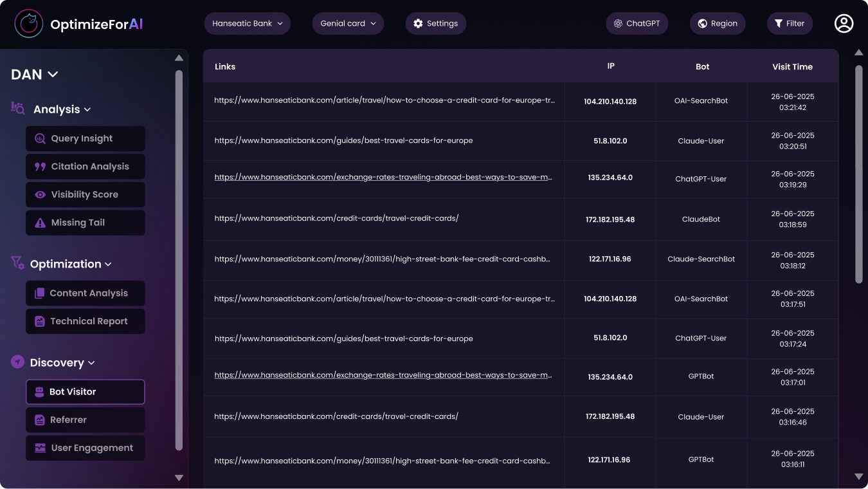Open the user profile icon

click(x=844, y=24)
